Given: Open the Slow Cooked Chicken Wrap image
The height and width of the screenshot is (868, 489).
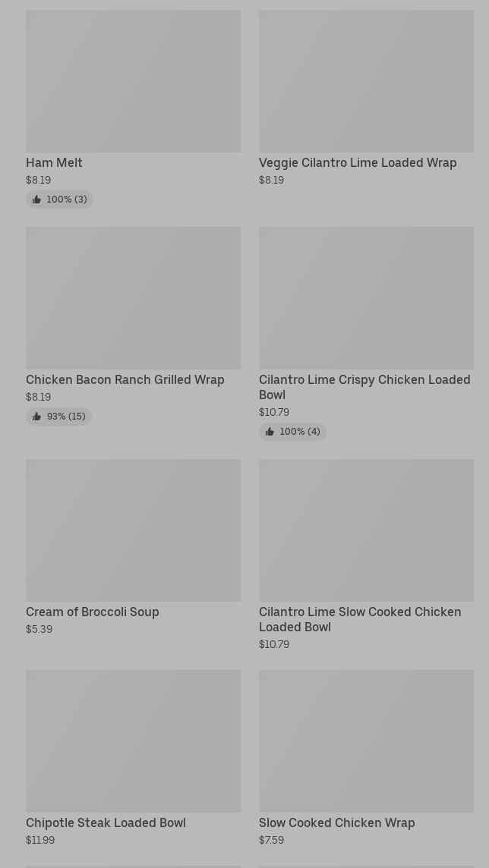Looking at the screenshot, I should click(366, 741).
